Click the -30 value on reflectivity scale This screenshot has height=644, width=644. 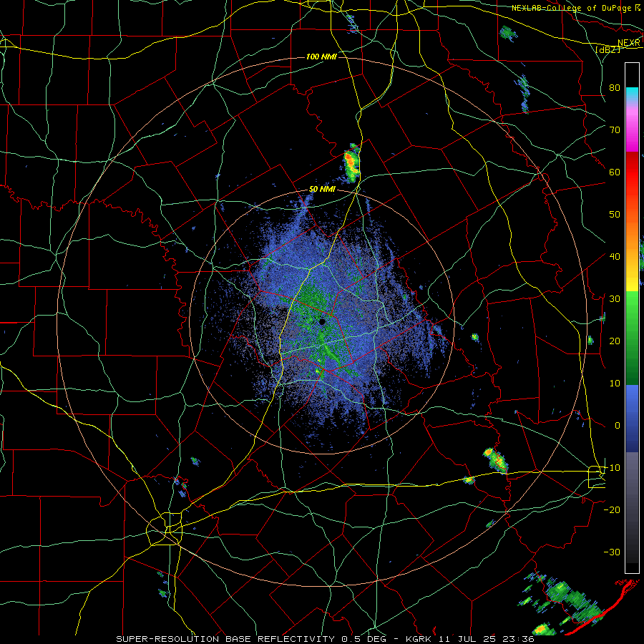612,552
